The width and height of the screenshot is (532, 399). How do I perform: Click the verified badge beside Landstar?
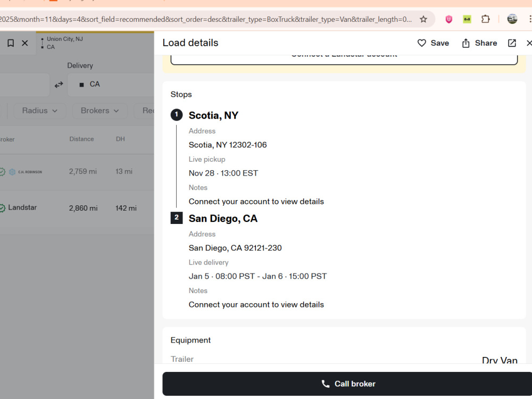tap(2, 208)
